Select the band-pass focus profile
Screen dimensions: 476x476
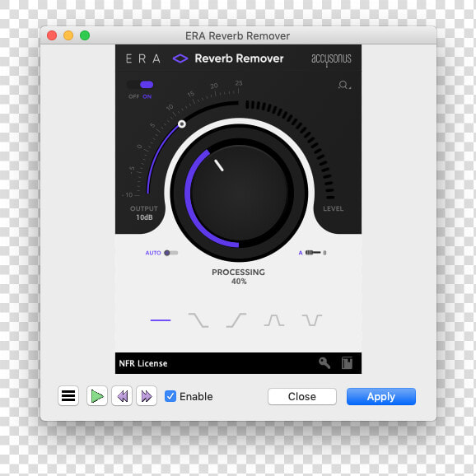[274, 320]
